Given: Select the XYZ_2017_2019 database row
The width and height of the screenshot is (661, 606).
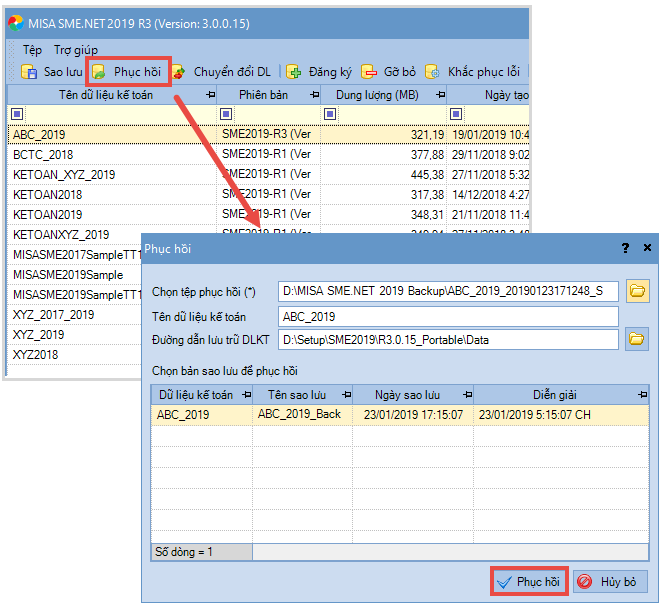Looking at the screenshot, I should pyautogui.click(x=75, y=315).
